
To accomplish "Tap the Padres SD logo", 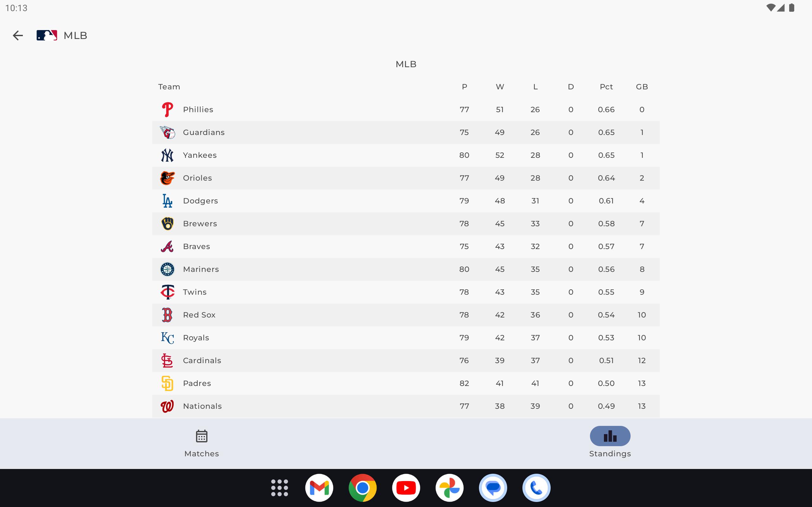I will click(167, 383).
